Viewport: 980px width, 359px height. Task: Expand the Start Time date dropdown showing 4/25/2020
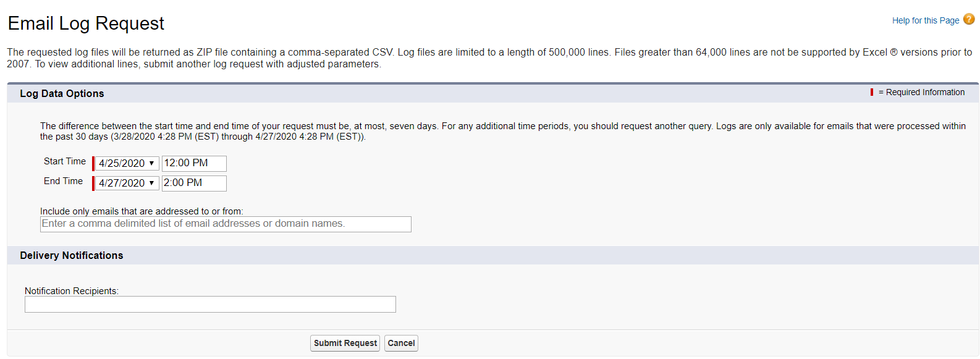click(x=127, y=163)
